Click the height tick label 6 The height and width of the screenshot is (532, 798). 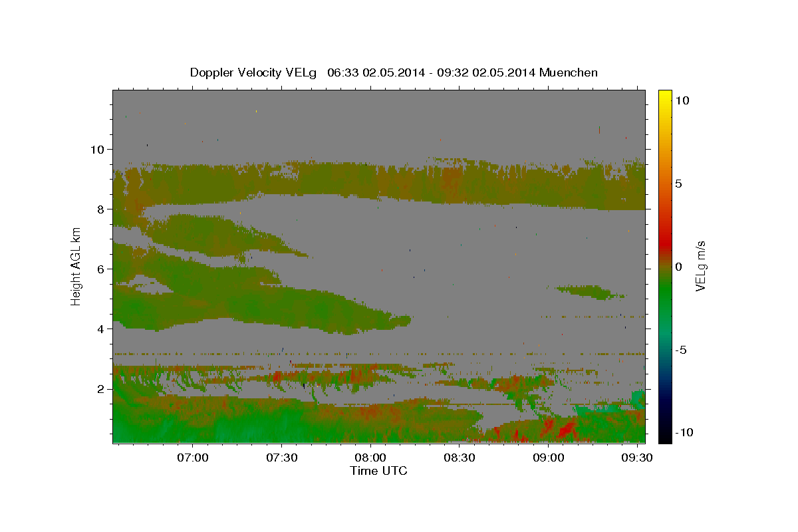[100, 269]
